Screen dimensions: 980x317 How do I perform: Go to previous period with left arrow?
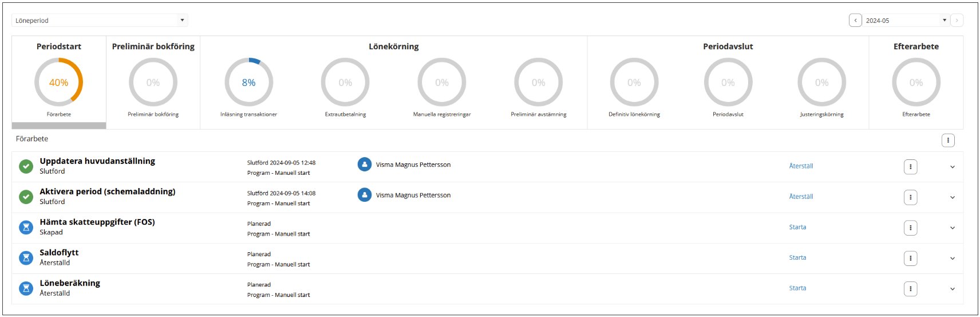(855, 21)
